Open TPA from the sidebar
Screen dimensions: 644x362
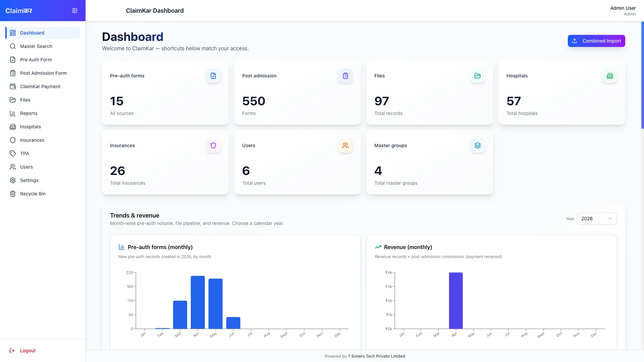43,154
